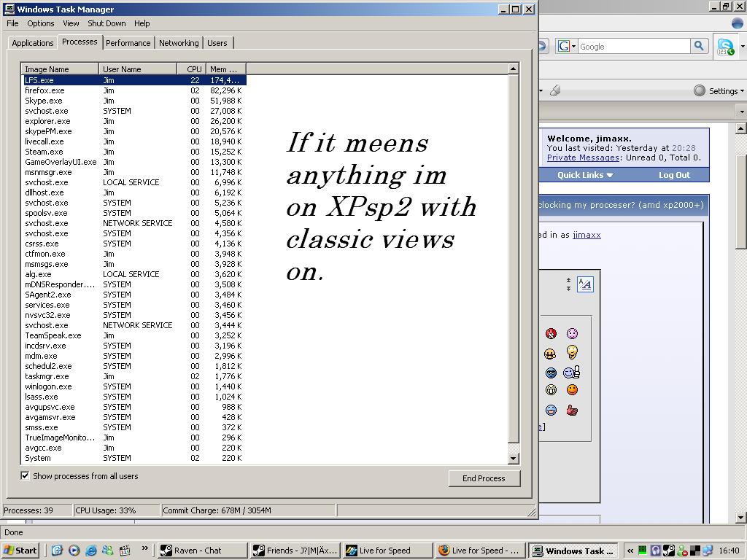Sort by the CPU column header
Screen dimensions: 747x560
(x=192, y=69)
